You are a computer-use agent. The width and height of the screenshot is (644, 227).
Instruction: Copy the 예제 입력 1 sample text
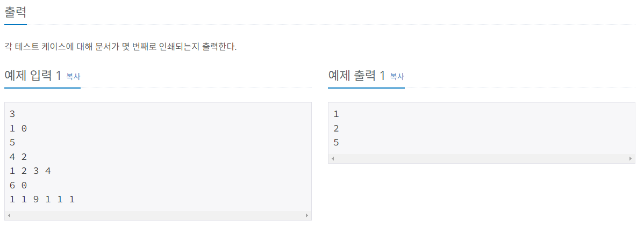click(73, 76)
